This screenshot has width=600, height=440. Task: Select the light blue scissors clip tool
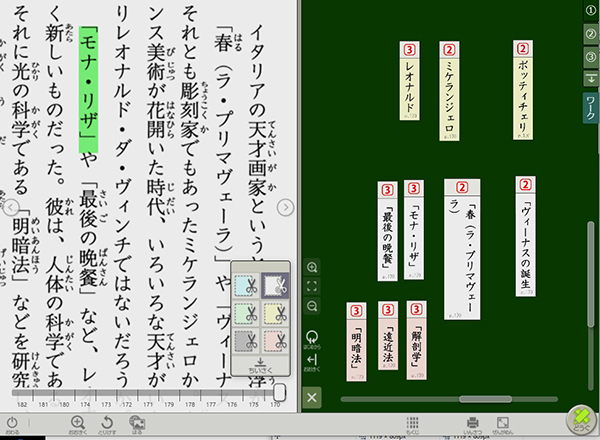(246, 286)
